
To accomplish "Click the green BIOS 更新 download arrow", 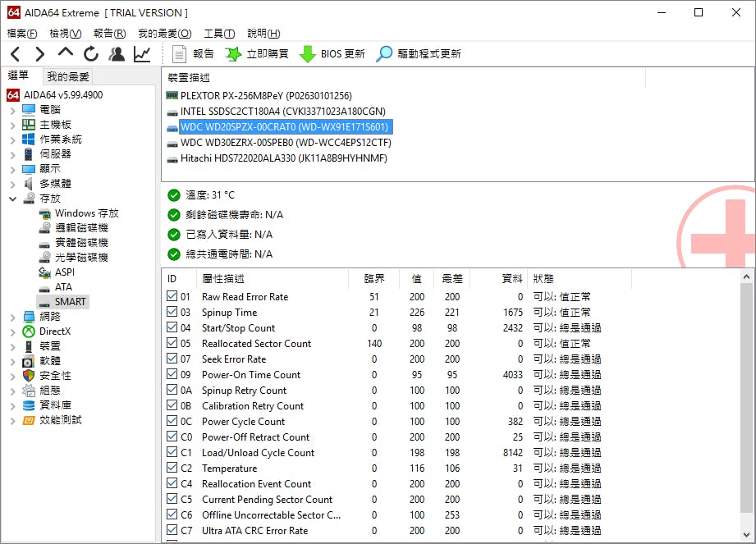I will [x=308, y=54].
